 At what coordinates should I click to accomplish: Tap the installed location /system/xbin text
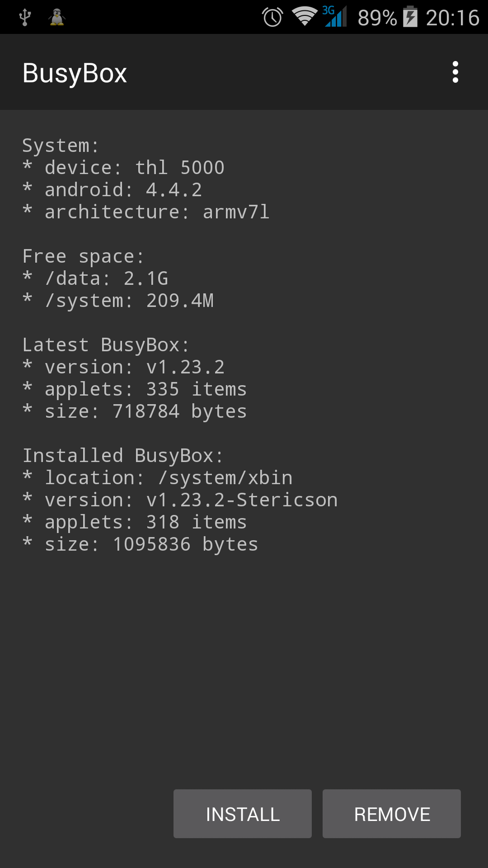point(157,477)
